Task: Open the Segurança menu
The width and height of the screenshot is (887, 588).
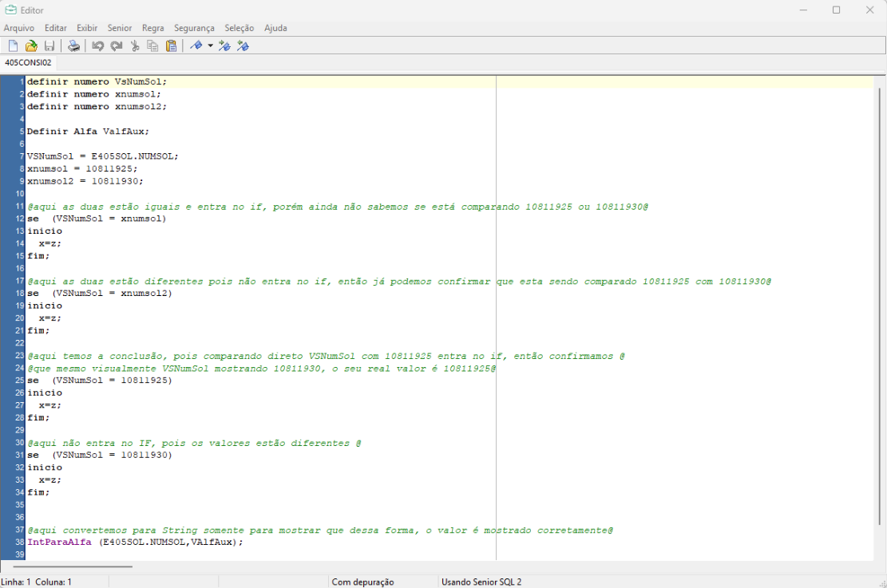Action: point(194,28)
